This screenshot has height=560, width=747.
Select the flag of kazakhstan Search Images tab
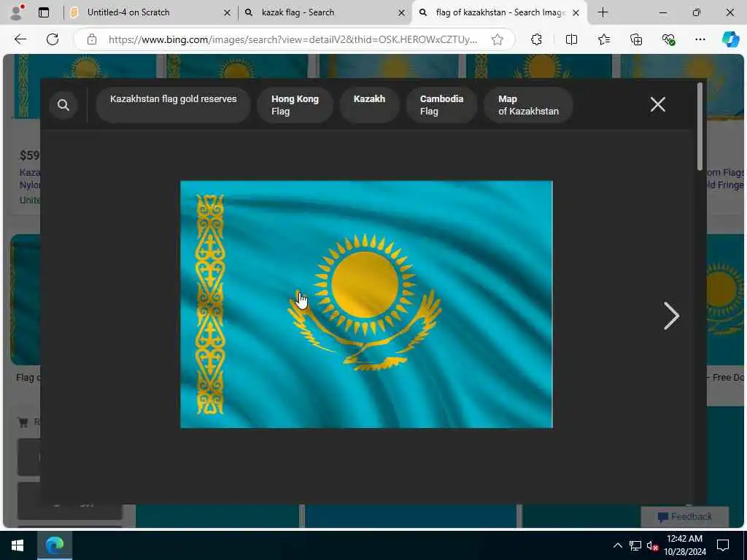tap(499, 12)
